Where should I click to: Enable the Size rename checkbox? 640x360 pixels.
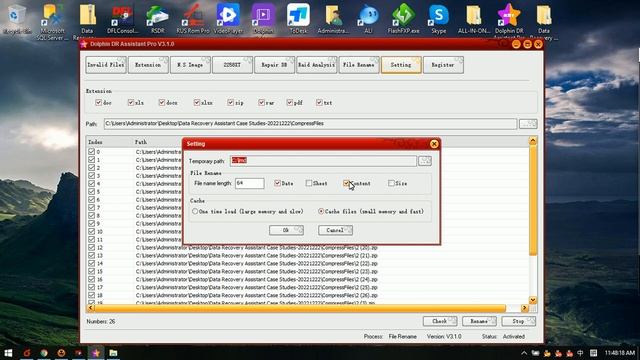(391, 183)
